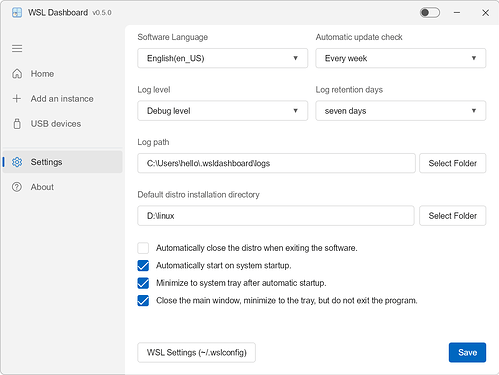Open WSL Settings (~/.wslconfig) button
This screenshot has height=375, width=499.
pyautogui.click(x=197, y=352)
